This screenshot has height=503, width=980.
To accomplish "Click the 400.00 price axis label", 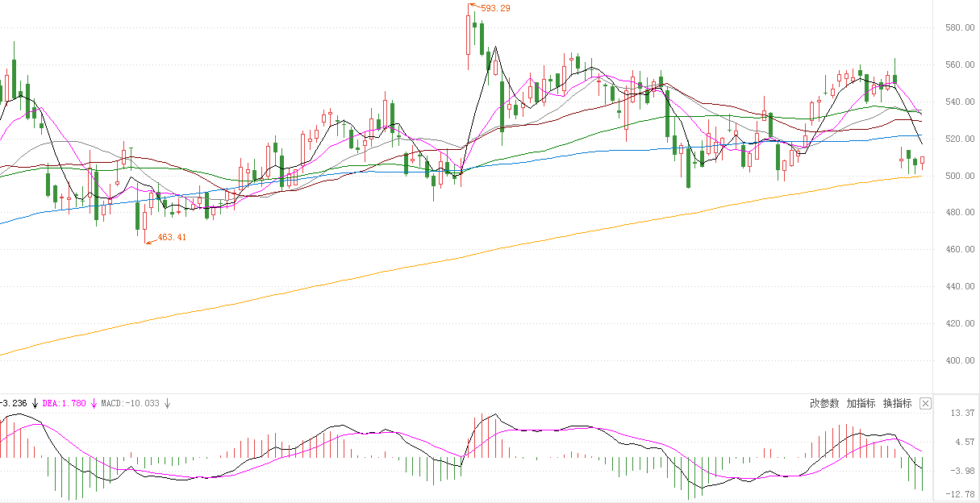I will 955,360.
